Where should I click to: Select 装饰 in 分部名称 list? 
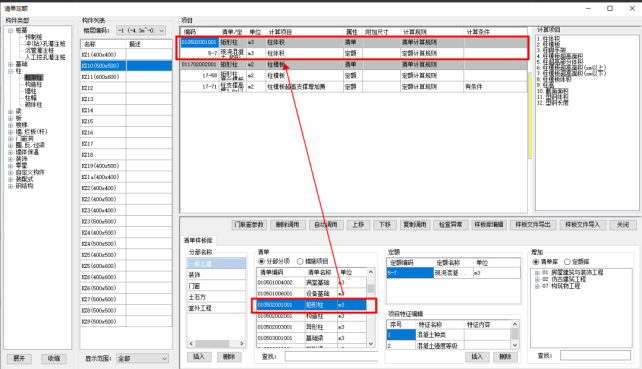tap(216, 275)
